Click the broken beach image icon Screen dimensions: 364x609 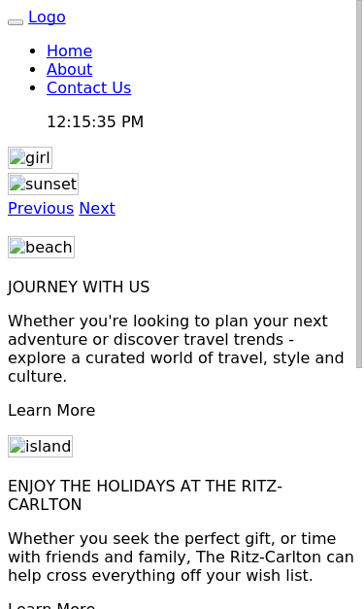tap(17, 247)
